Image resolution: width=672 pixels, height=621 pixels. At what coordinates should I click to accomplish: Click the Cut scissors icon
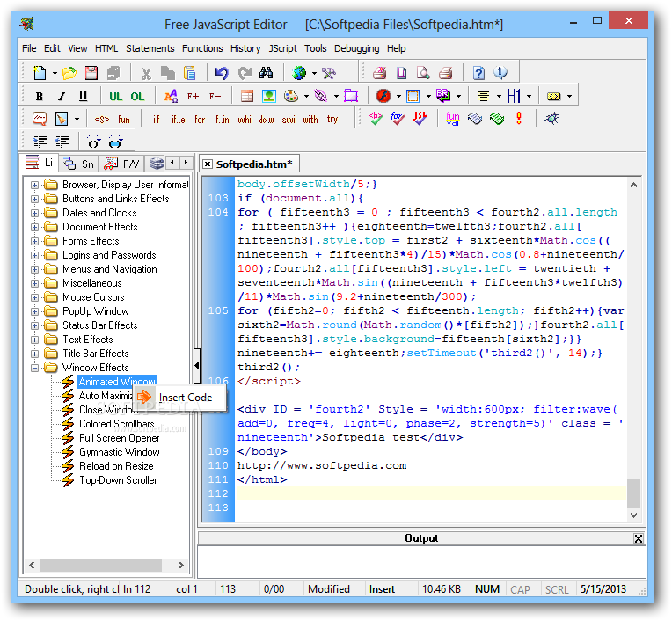(146, 73)
